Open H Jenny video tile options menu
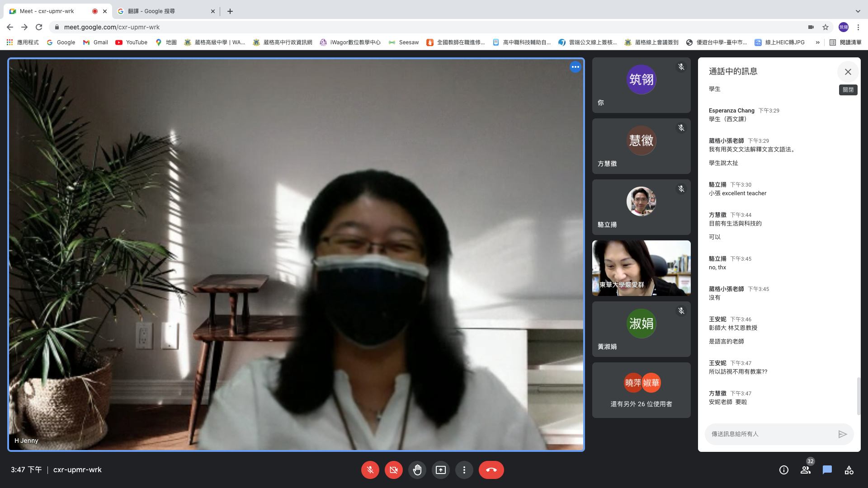Viewport: 868px width, 488px height. tap(575, 67)
